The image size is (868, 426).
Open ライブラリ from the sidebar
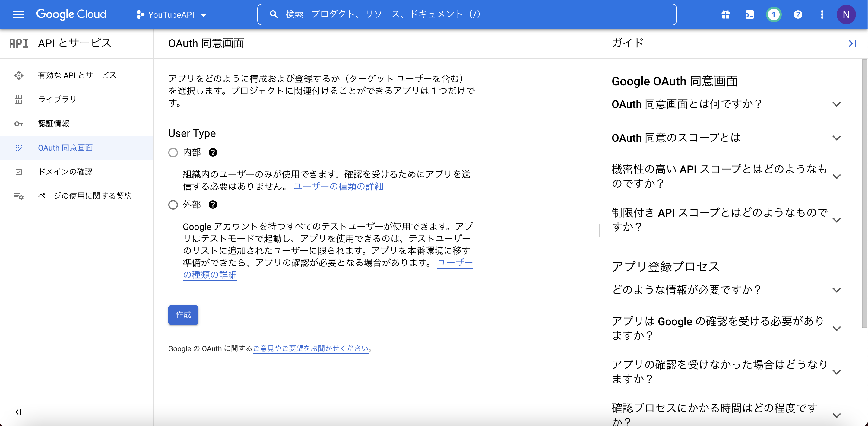tap(57, 99)
